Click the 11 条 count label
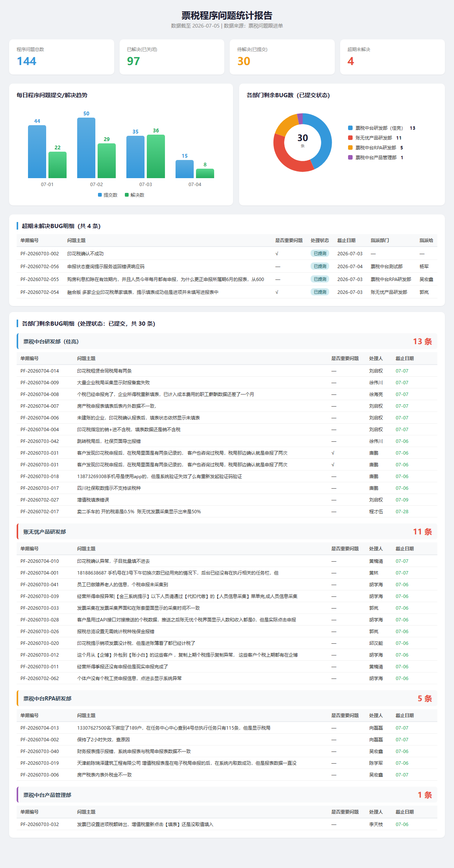The width and height of the screenshot is (454, 868). (x=422, y=531)
